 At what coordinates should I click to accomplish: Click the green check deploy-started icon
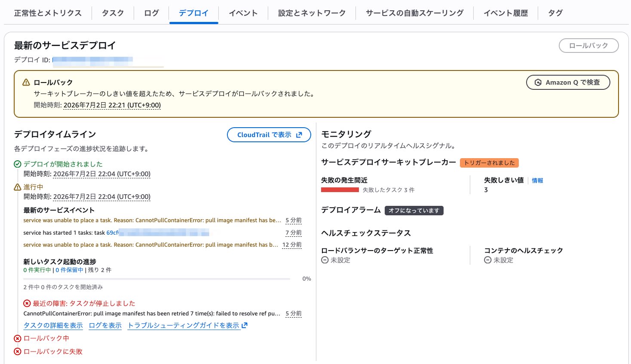[x=18, y=164]
